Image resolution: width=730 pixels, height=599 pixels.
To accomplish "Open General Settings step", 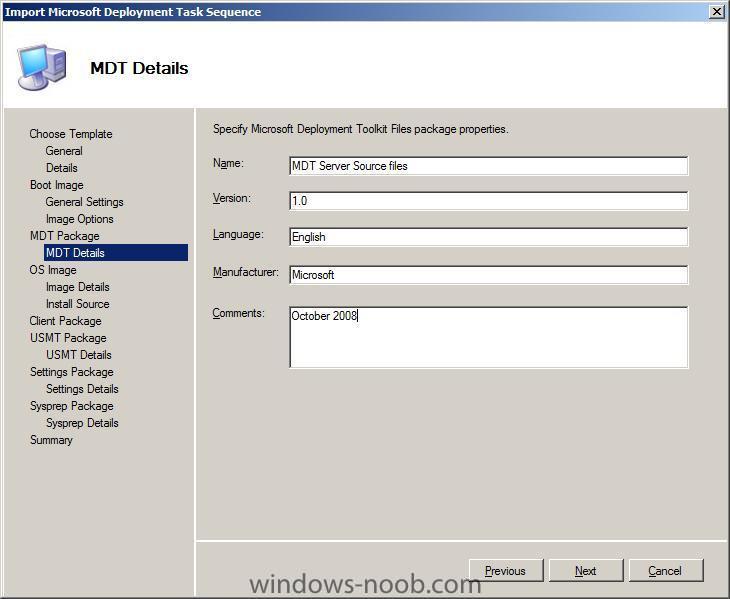I will (x=85, y=202).
